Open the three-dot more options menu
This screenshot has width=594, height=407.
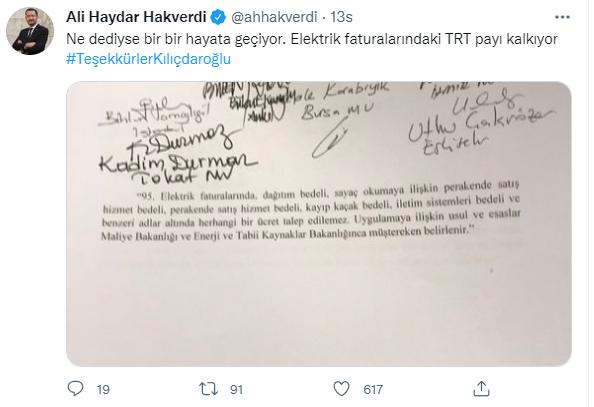click(562, 17)
